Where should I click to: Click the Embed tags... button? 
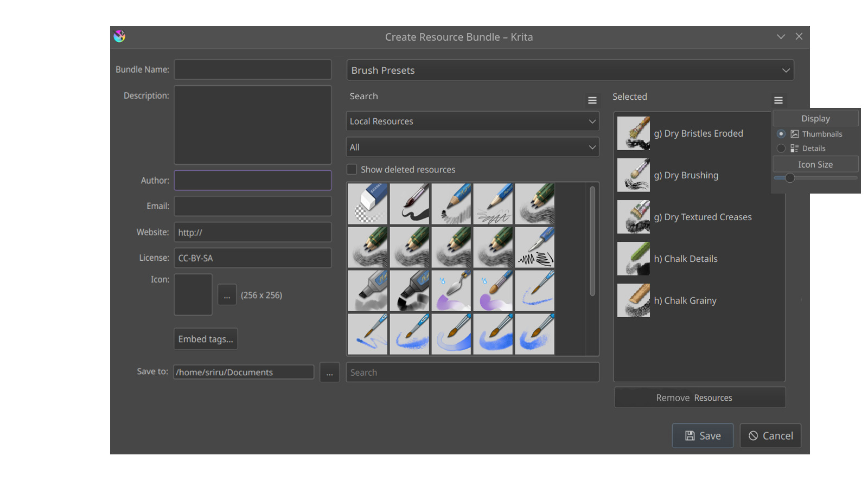206,339
